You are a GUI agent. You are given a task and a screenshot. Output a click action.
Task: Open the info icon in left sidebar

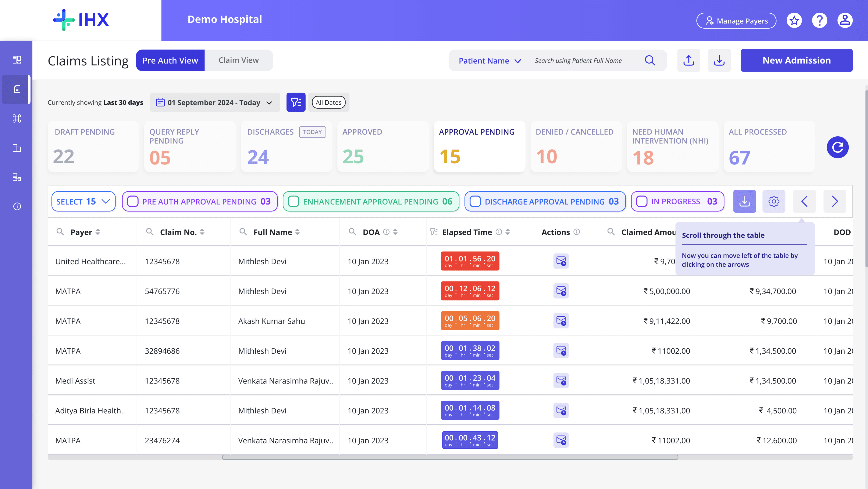(17, 206)
